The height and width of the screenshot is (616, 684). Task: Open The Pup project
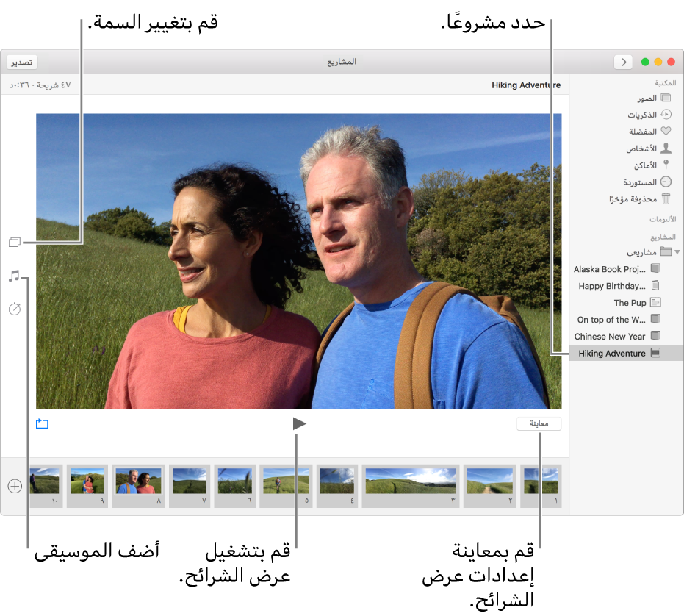click(637, 303)
